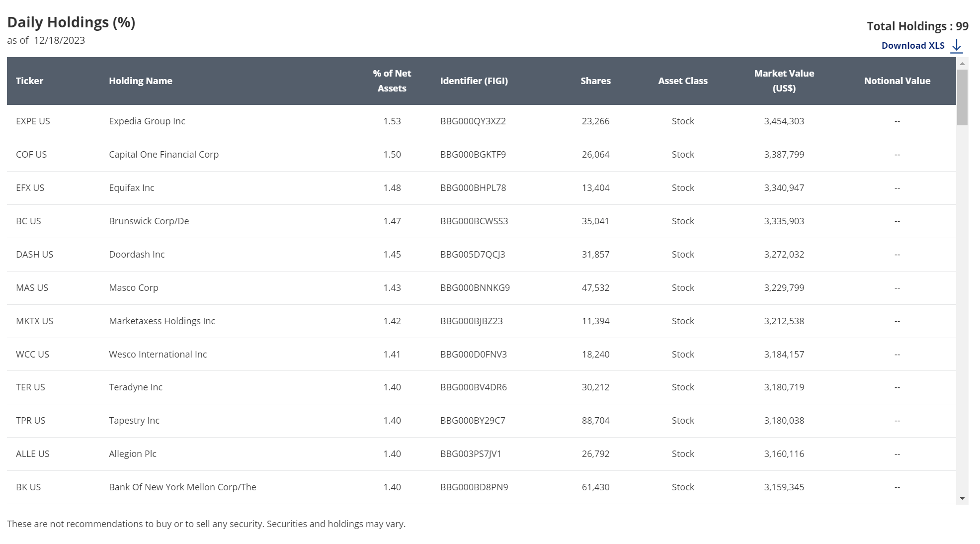Click the Shares column header
Screen dimensions: 980x544
click(595, 81)
